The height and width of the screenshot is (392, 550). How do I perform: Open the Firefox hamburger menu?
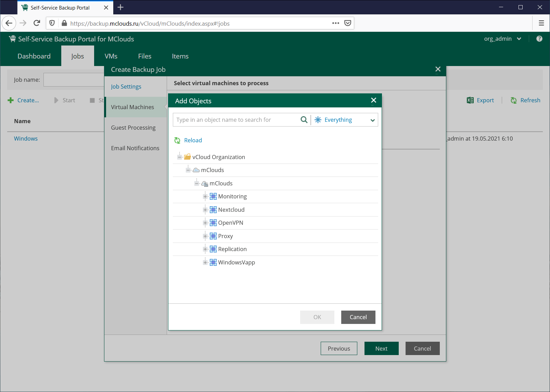(541, 23)
